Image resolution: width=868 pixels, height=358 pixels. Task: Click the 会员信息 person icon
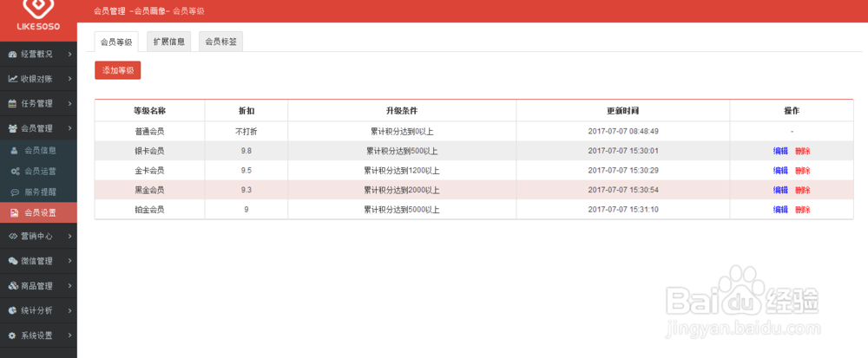coord(15,150)
